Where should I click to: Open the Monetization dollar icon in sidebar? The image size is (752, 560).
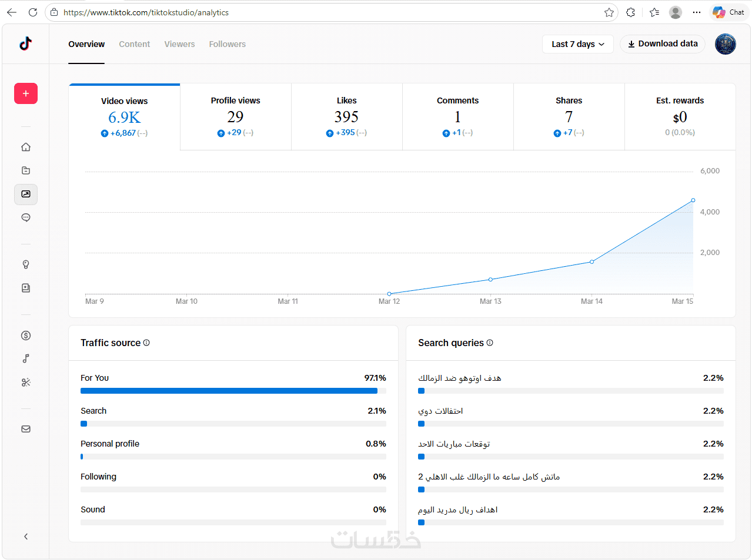click(26, 336)
